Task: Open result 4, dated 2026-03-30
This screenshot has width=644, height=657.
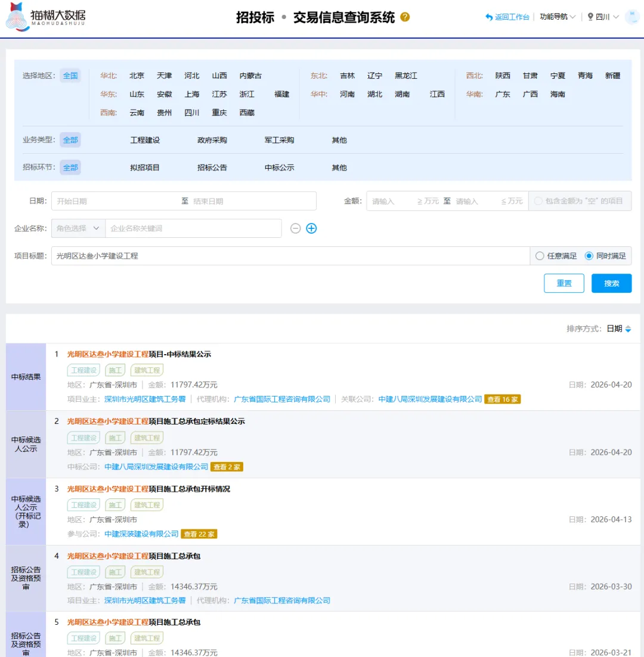Action: point(134,556)
